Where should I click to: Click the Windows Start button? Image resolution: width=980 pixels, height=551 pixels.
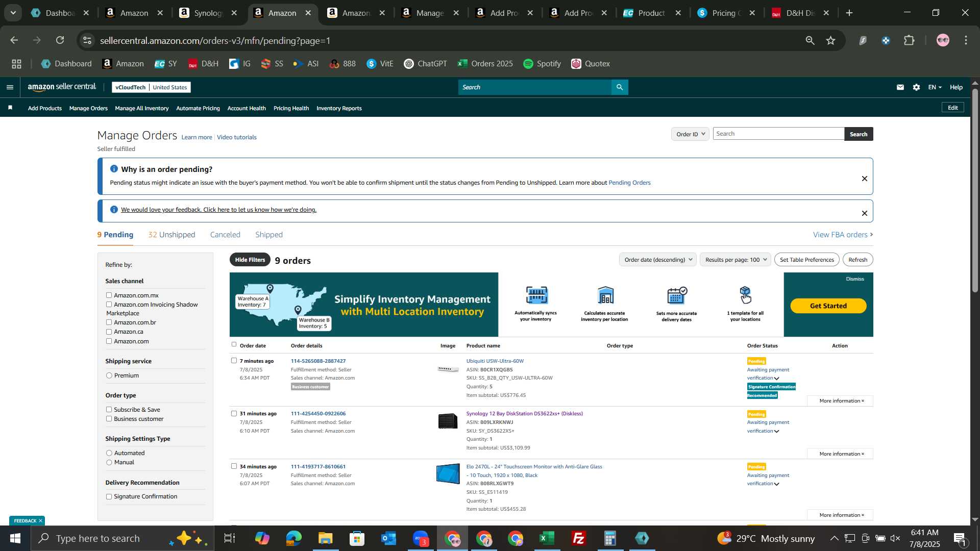click(15, 538)
